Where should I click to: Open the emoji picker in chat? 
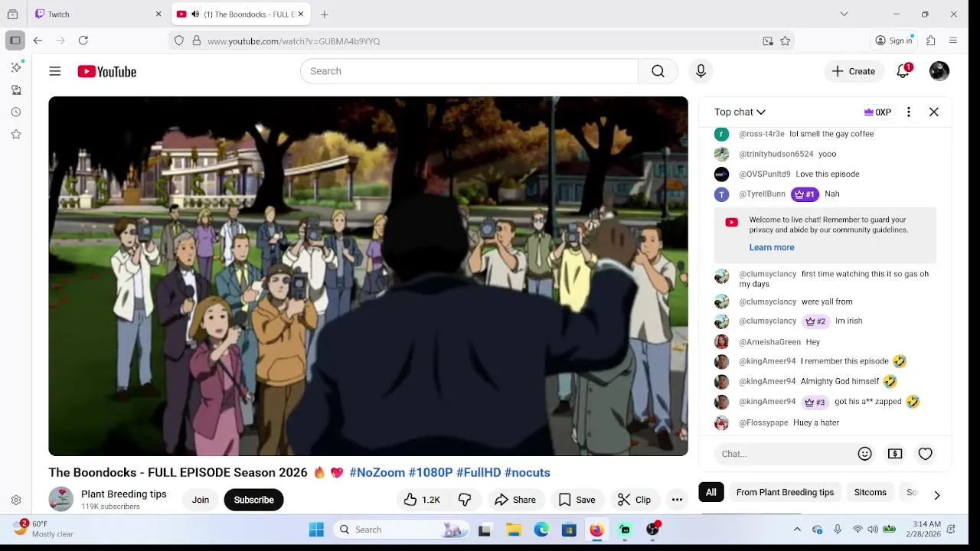[864, 454]
